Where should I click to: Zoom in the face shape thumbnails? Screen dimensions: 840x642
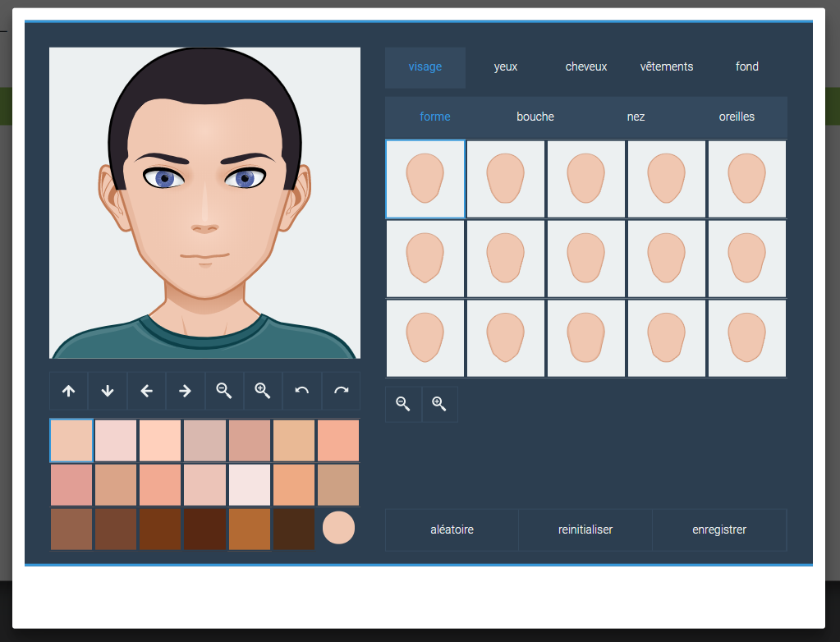[x=439, y=404]
